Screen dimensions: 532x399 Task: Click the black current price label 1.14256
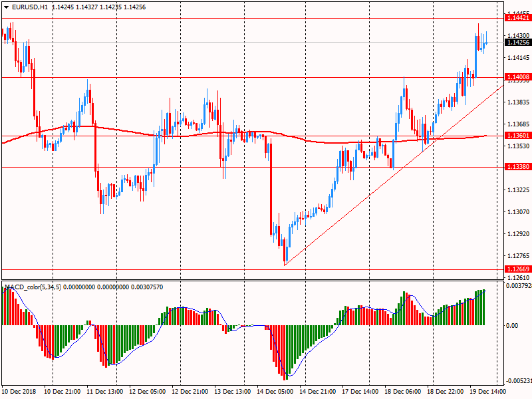pyautogui.click(x=518, y=43)
